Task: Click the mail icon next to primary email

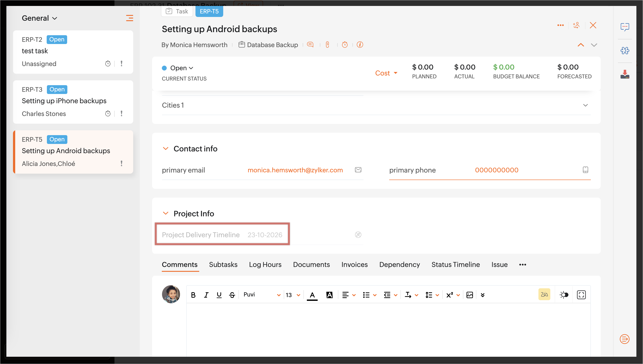Action: (358, 170)
